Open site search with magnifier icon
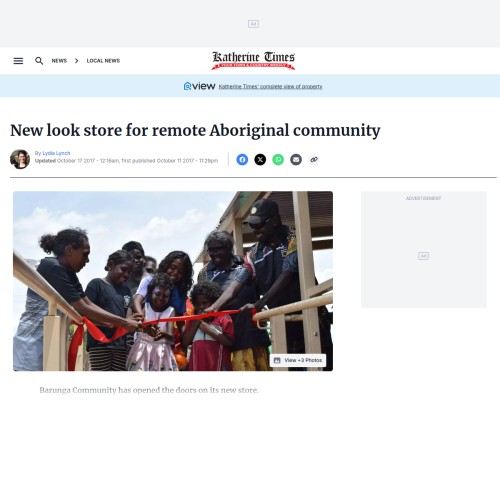Screen dimensions: 500x500 tap(39, 61)
